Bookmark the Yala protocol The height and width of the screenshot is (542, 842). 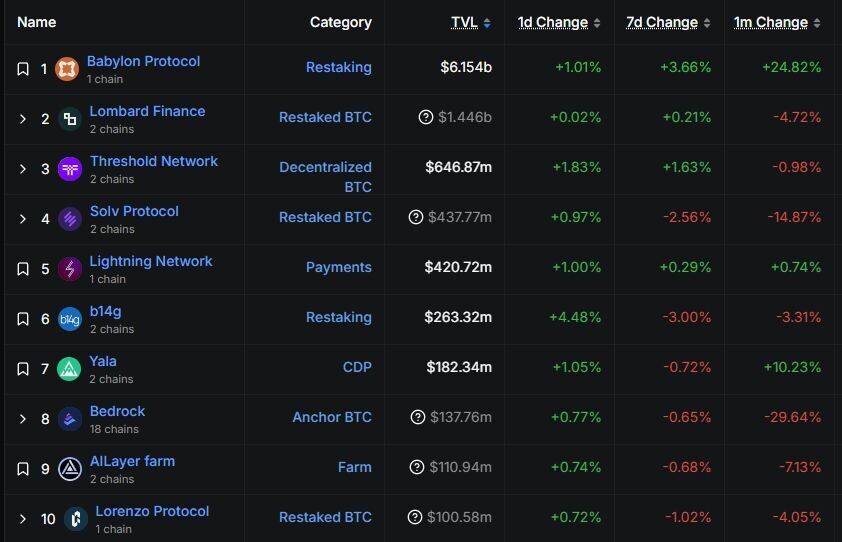click(23, 369)
